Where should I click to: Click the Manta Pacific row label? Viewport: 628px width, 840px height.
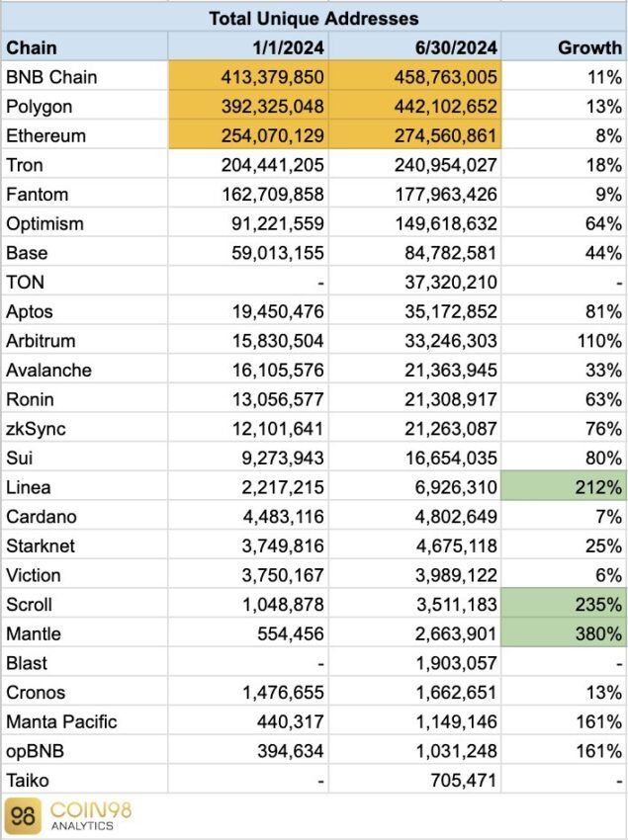[61, 721]
